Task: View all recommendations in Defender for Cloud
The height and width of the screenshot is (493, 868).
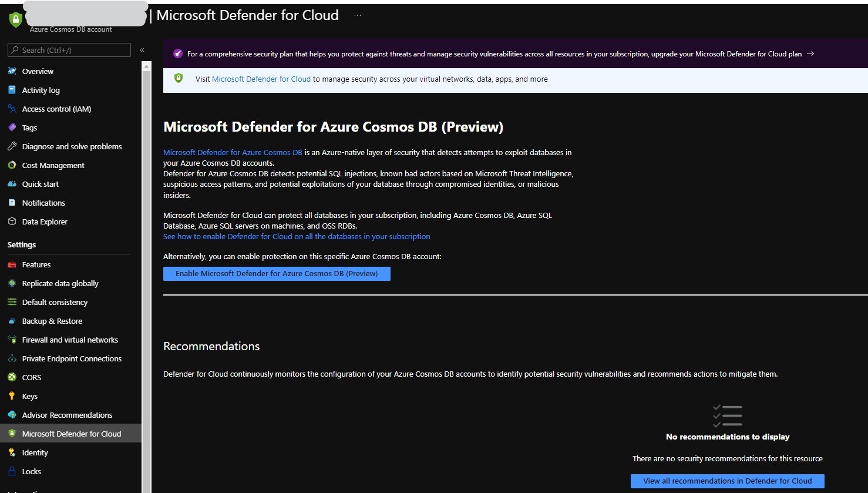Action: tap(728, 481)
